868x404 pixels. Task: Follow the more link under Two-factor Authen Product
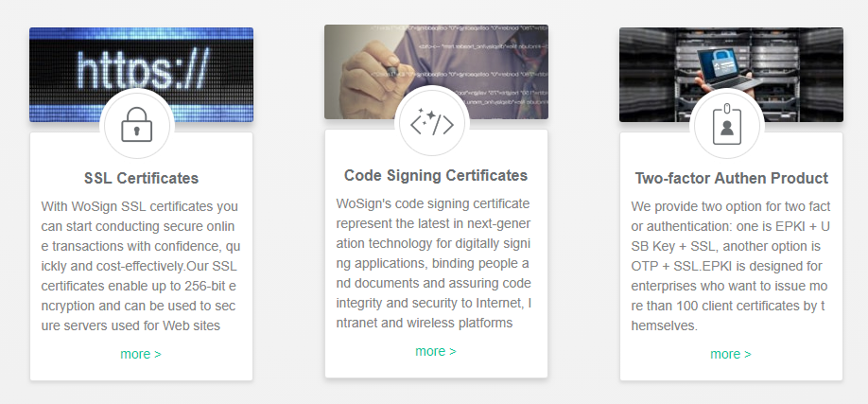[x=731, y=354]
